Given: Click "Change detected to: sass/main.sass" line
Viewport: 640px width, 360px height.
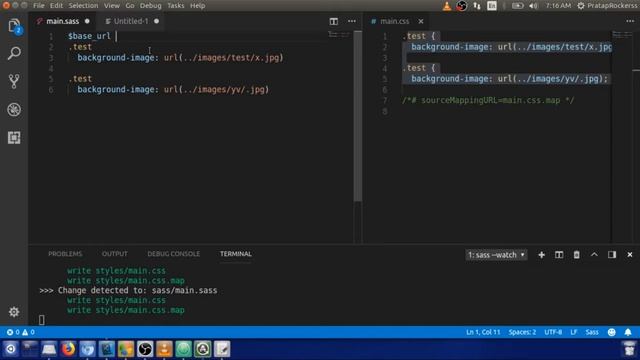Looking at the screenshot, I should coord(138,290).
